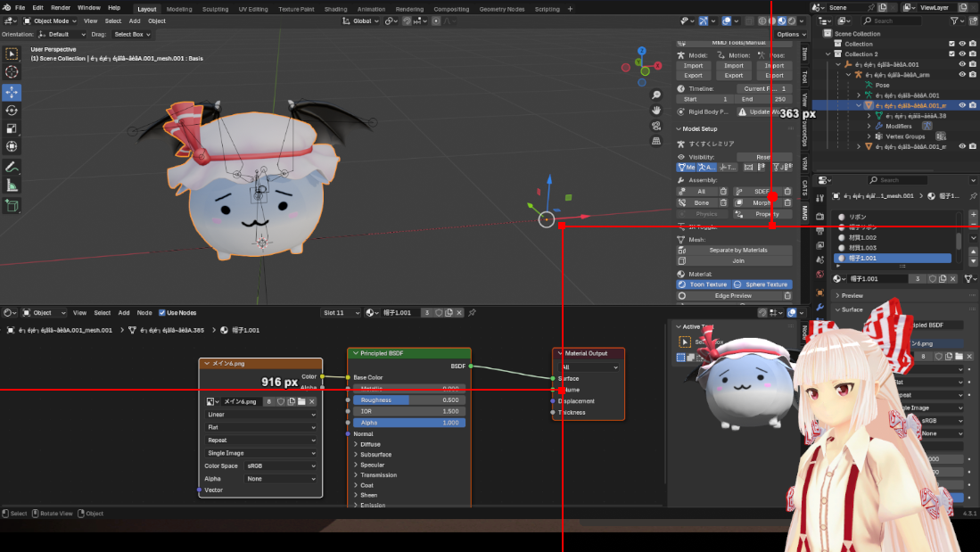Activate the Rotate tool
The height and width of the screenshot is (552, 980).
[12, 111]
